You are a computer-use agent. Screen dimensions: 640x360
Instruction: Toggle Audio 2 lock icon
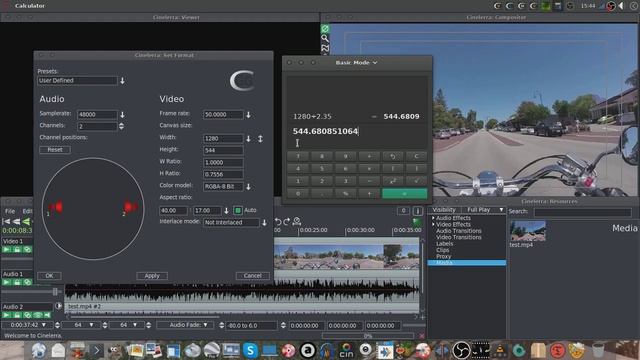[x=17, y=315]
